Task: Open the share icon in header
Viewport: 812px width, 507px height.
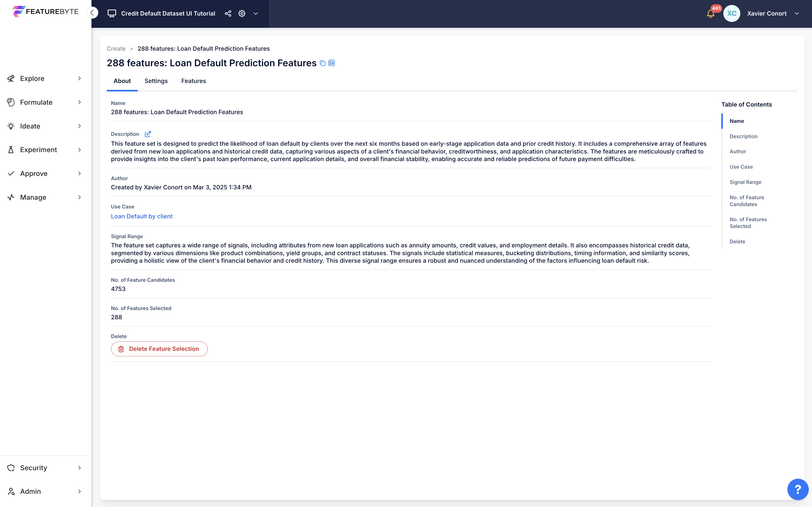Action: [228, 13]
